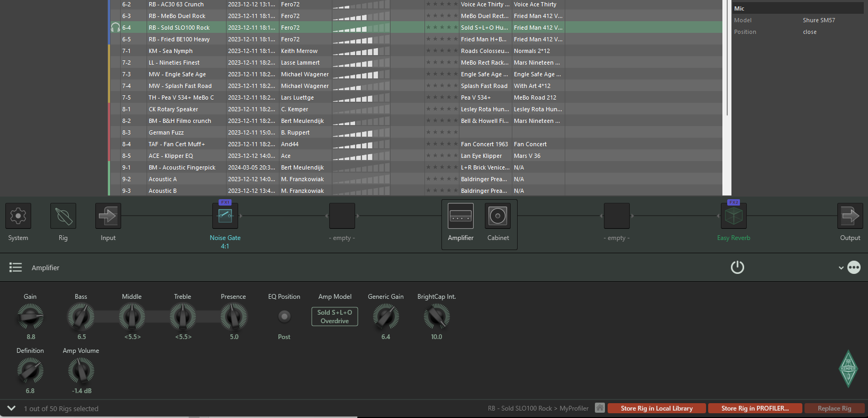Select the Amplifier module icon
Viewport: 868px width, 418px height.
click(x=460, y=216)
